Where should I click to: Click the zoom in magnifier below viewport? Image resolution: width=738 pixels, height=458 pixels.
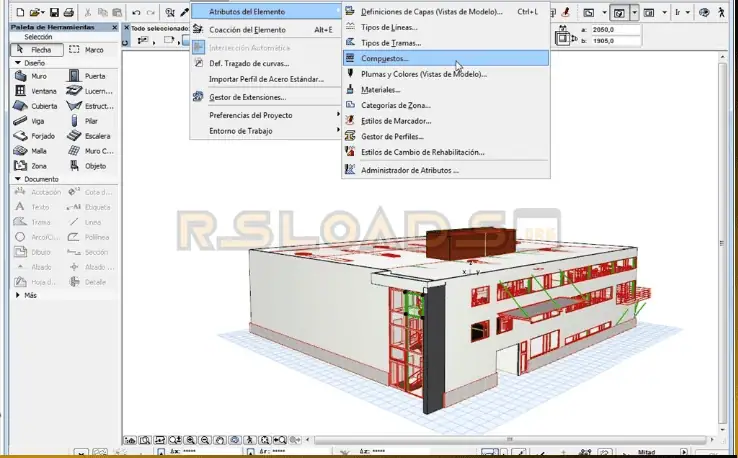(190, 440)
